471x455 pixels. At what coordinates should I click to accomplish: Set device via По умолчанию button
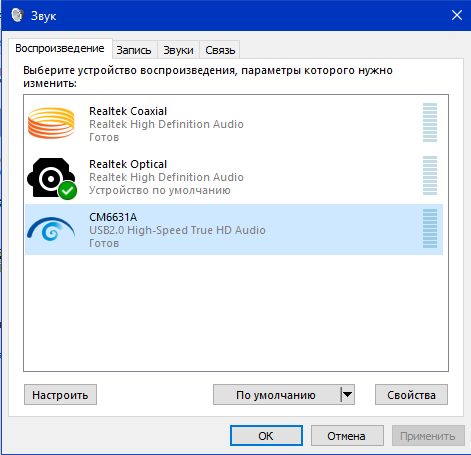click(x=277, y=395)
